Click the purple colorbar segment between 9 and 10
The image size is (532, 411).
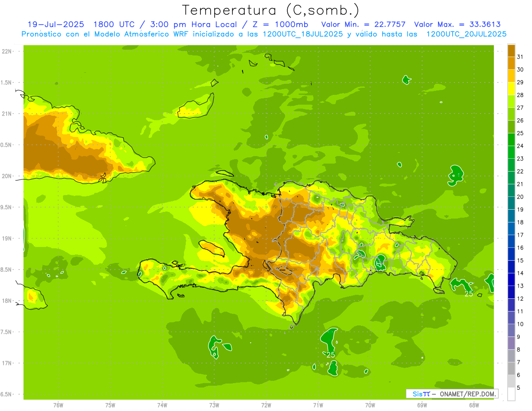pos(511,330)
